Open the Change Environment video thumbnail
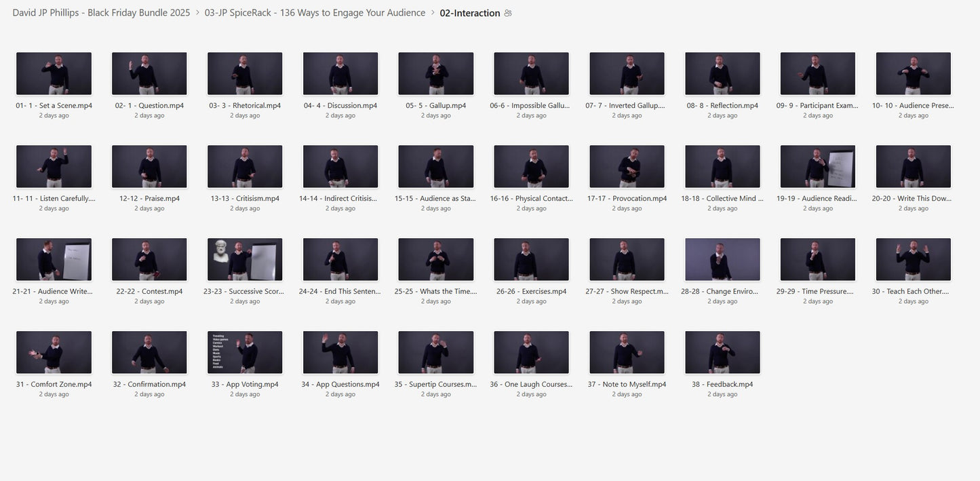Image resolution: width=980 pixels, height=481 pixels. click(x=722, y=259)
